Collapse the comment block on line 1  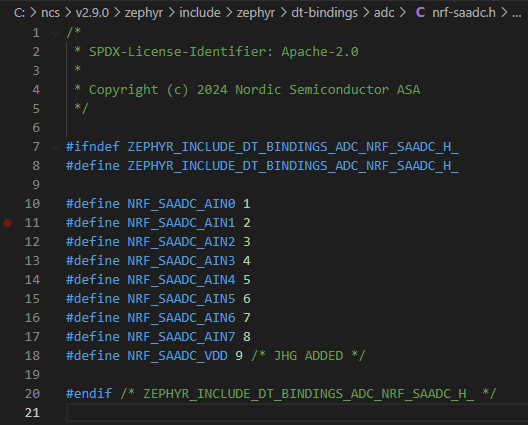55,33
